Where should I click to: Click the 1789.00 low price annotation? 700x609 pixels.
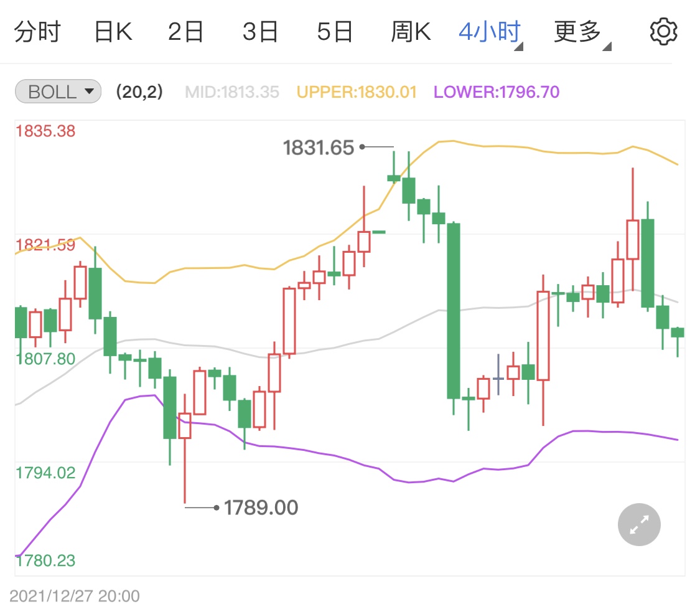(261, 507)
